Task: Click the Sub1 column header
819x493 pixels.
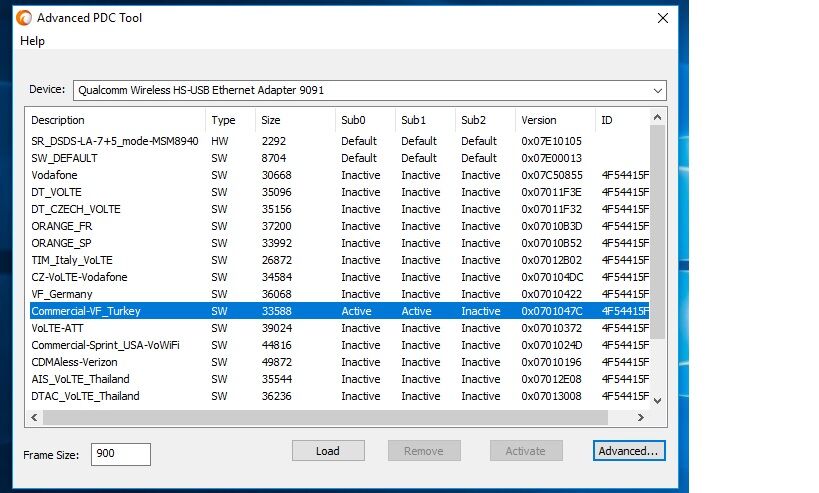Action: click(425, 120)
